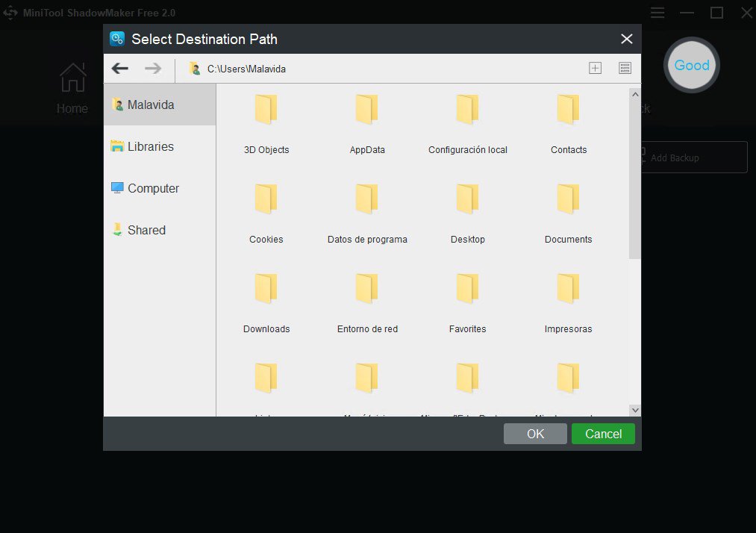Close the Select Destination Path dialog
This screenshot has height=533, width=756.
coord(626,39)
